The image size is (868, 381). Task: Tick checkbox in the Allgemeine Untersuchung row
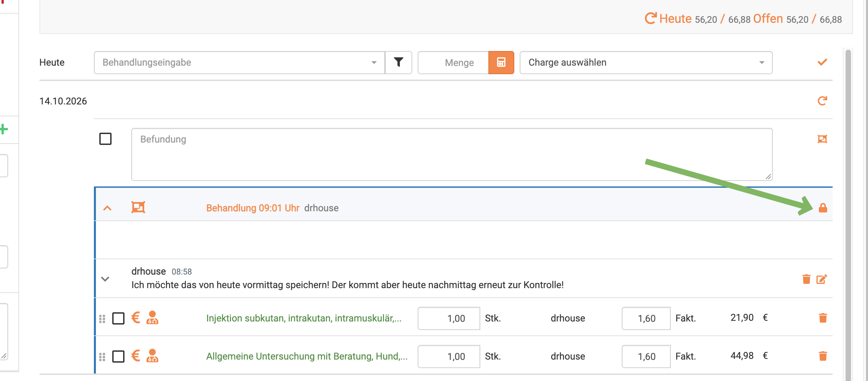point(118,357)
